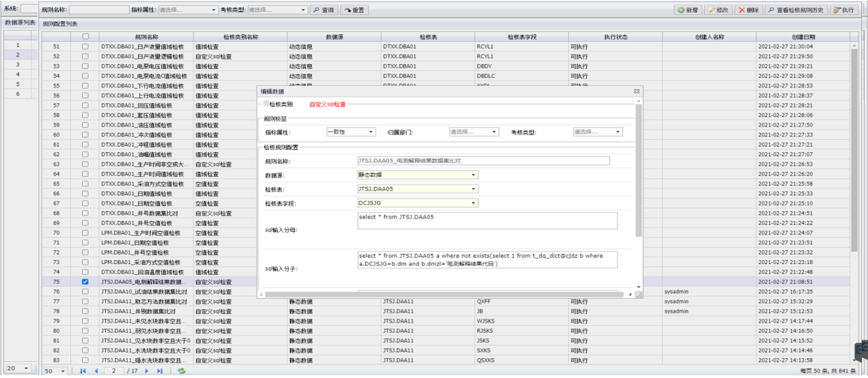
Task: Go to first page of the grid
Action: tap(83, 370)
